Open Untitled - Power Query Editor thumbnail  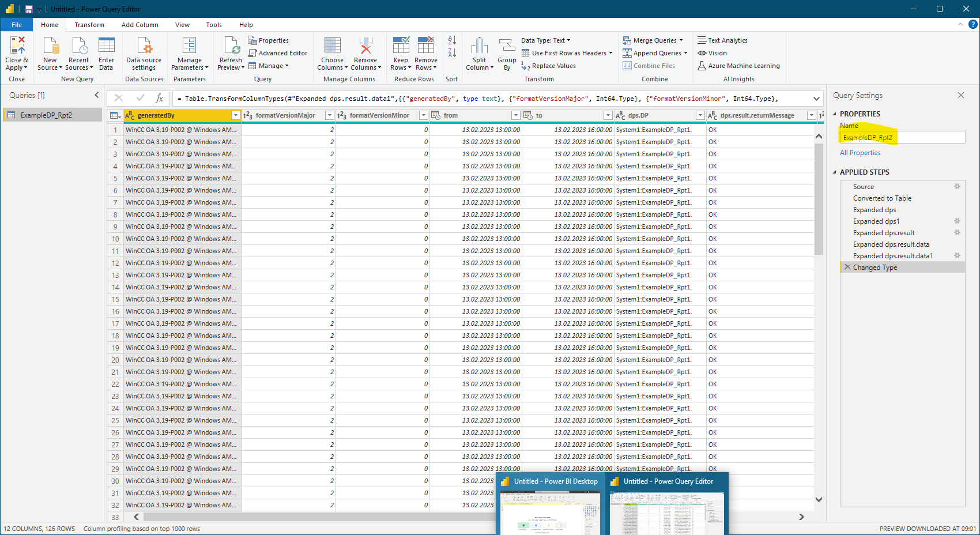tap(666, 504)
